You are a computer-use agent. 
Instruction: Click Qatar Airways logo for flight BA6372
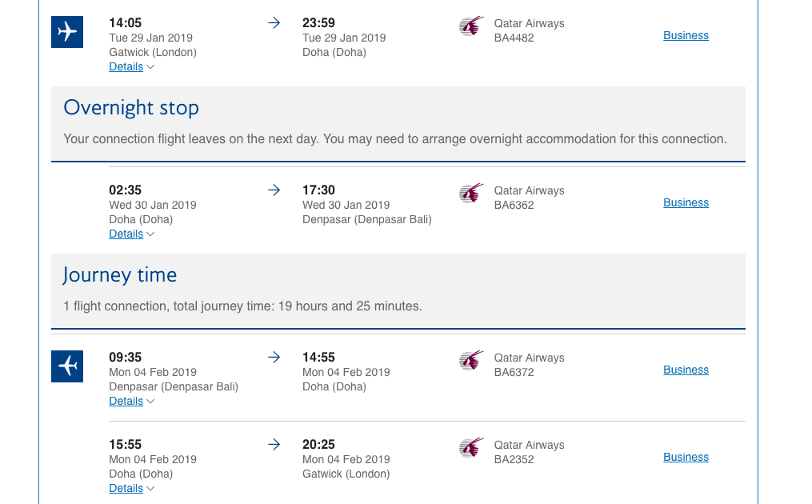tap(471, 361)
